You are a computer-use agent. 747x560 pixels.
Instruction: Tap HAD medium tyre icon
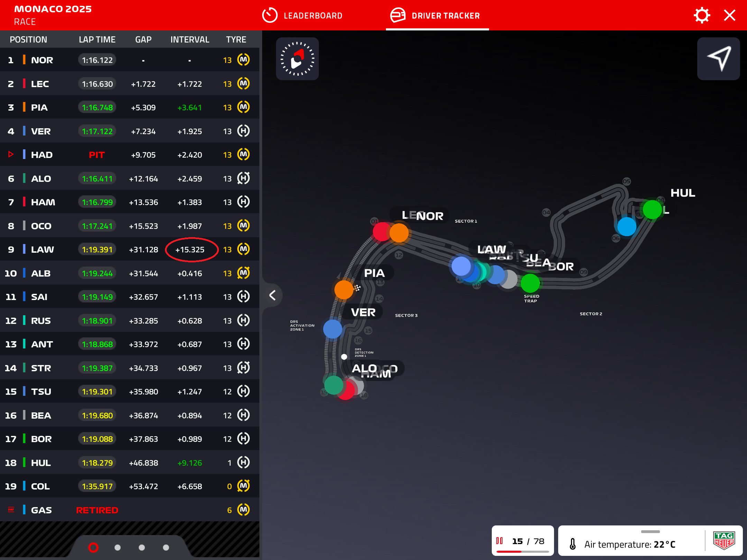(x=243, y=155)
